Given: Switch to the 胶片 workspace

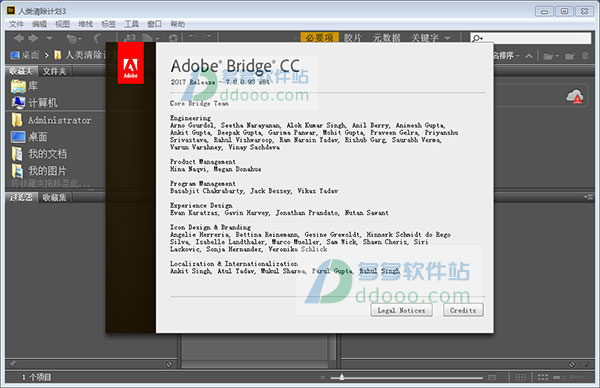Looking at the screenshot, I should coord(353,38).
